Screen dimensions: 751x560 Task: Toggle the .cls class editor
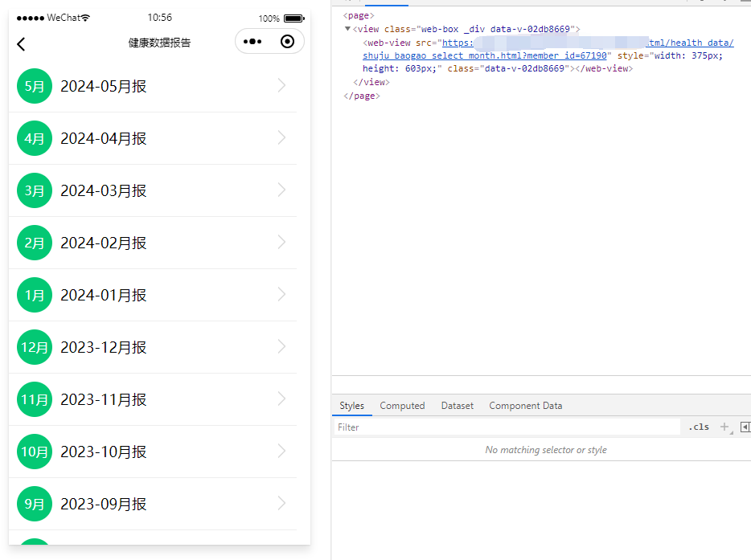click(x=699, y=427)
